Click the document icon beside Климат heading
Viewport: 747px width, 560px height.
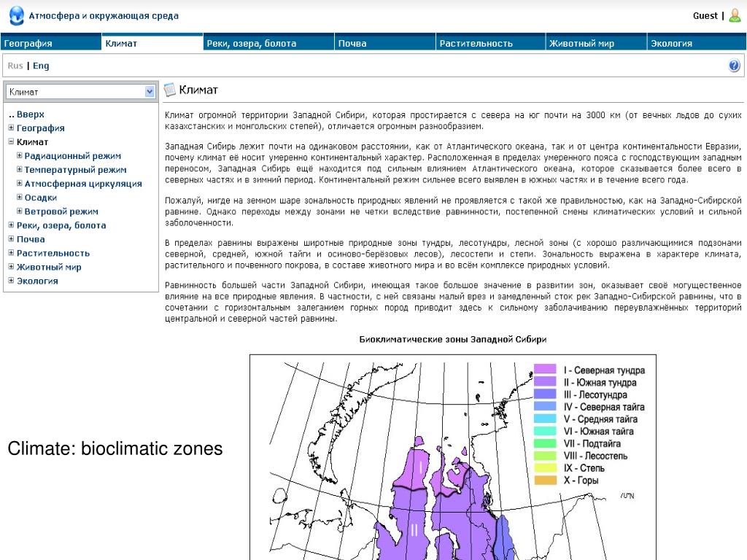170,90
